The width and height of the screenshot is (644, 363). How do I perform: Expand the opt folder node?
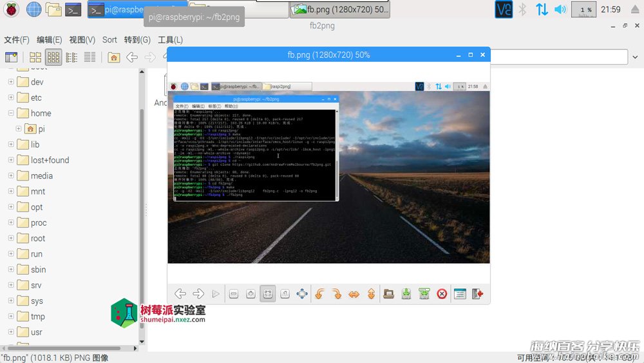tap(11, 207)
